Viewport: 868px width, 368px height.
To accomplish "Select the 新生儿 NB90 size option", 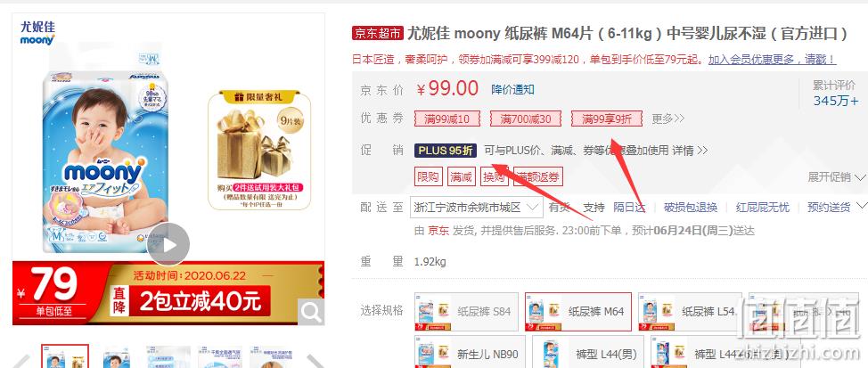I will 470,354.
